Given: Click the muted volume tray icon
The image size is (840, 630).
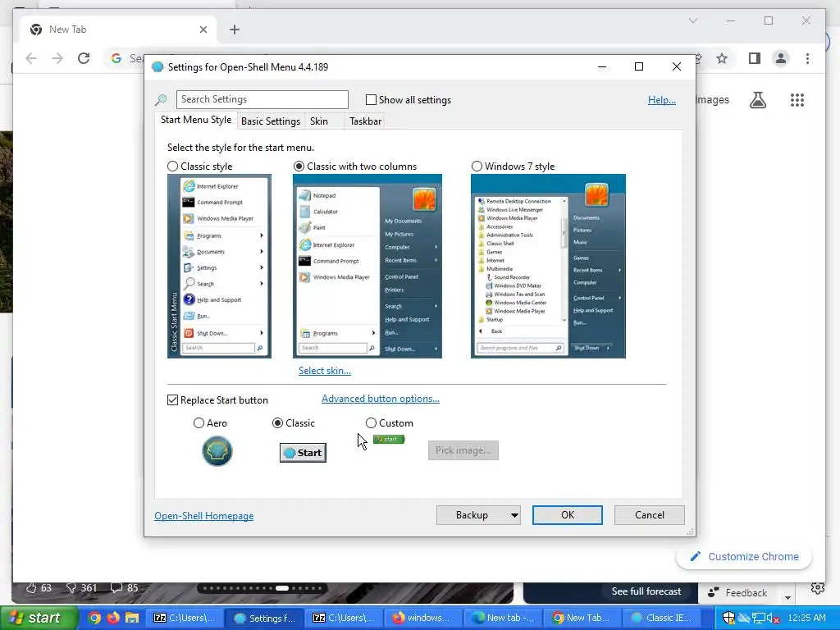Looking at the screenshot, I should (x=773, y=619).
